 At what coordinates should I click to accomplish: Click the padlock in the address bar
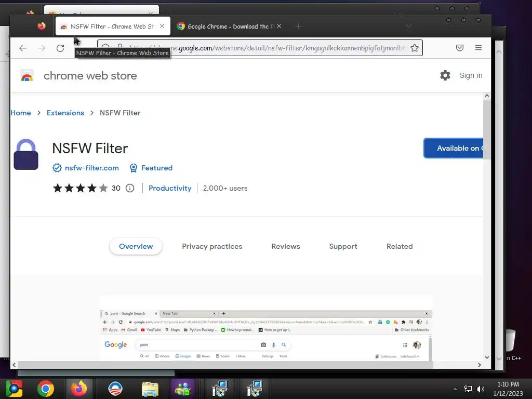point(120,46)
